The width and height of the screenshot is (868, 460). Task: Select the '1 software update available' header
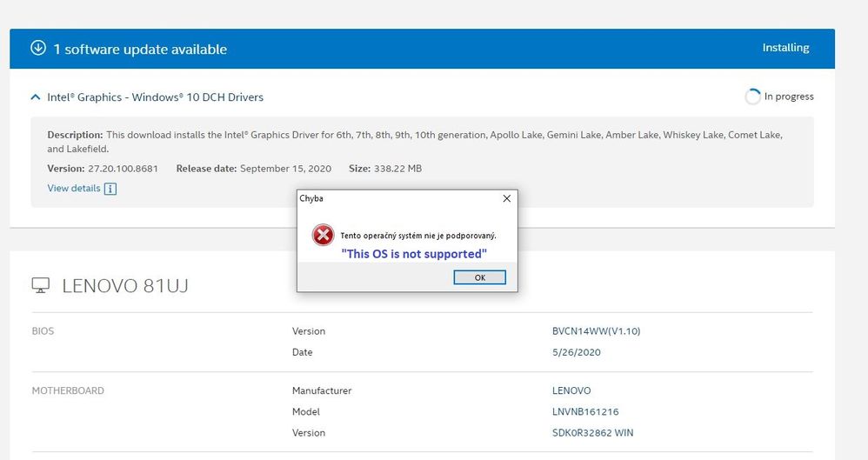pos(140,50)
